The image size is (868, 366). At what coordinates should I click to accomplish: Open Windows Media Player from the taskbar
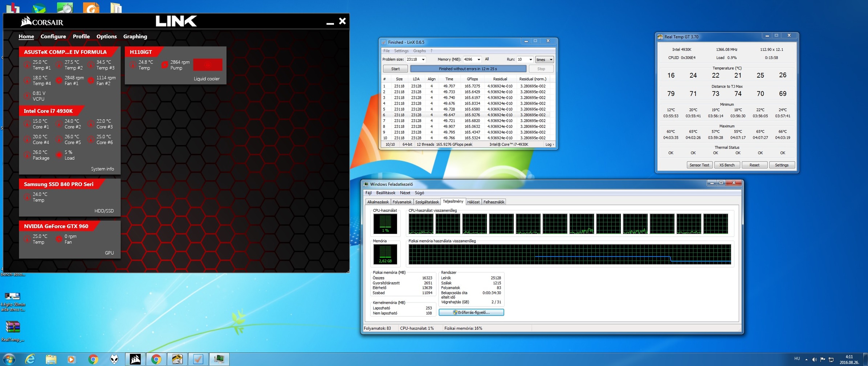[72, 359]
